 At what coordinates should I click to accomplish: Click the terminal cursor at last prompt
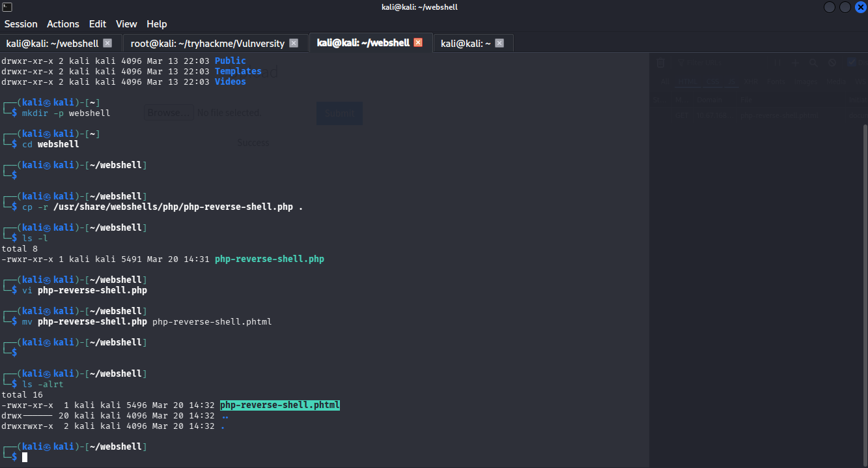25,457
